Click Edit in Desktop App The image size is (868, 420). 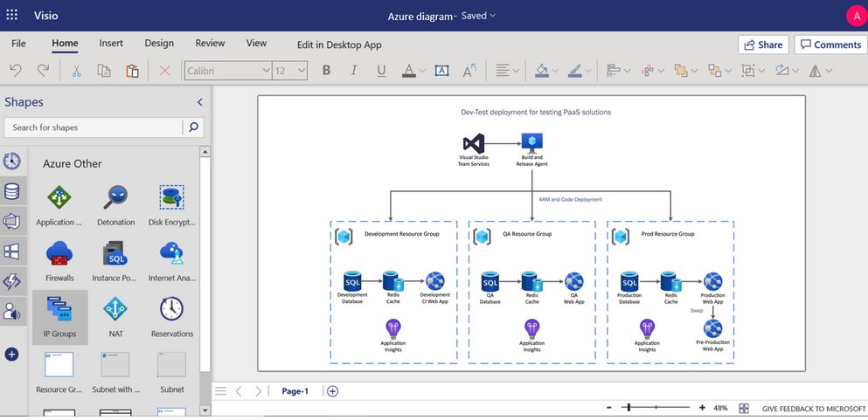339,45
